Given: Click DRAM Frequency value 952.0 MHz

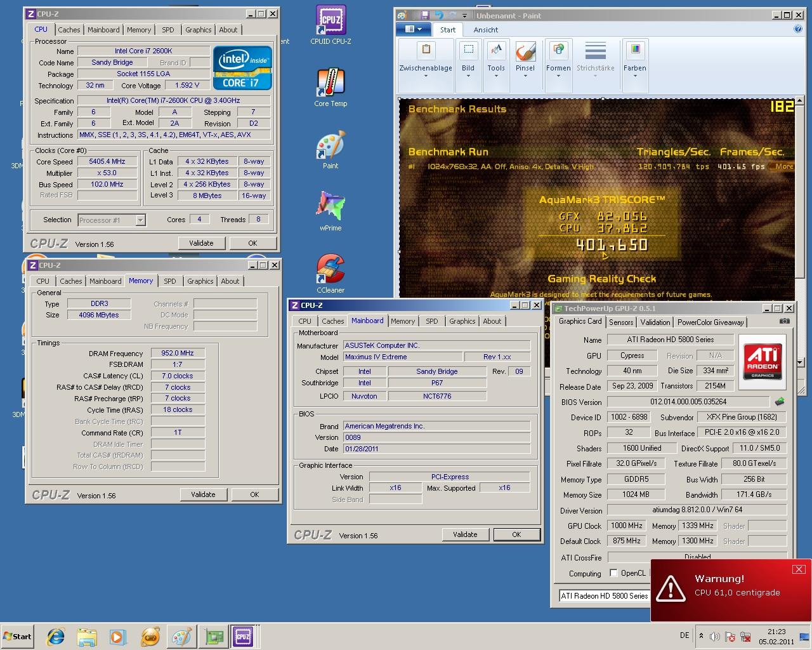Looking at the screenshot, I should tap(178, 353).
